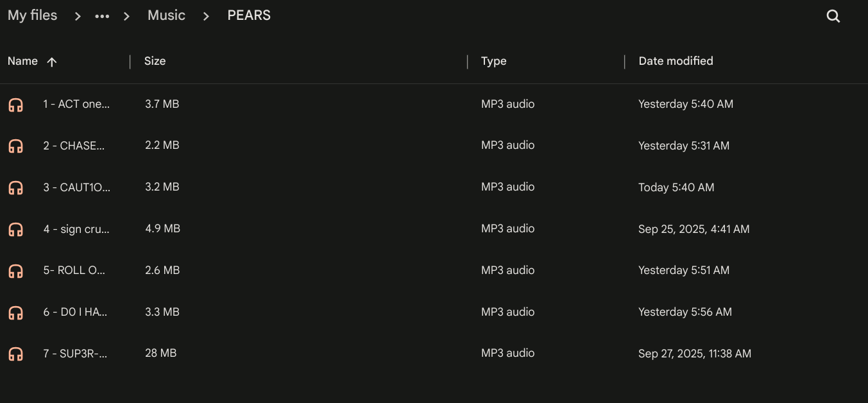This screenshot has width=868, height=403.
Task: Go to My files in breadcrumb
Action: pyautogui.click(x=32, y=15)
